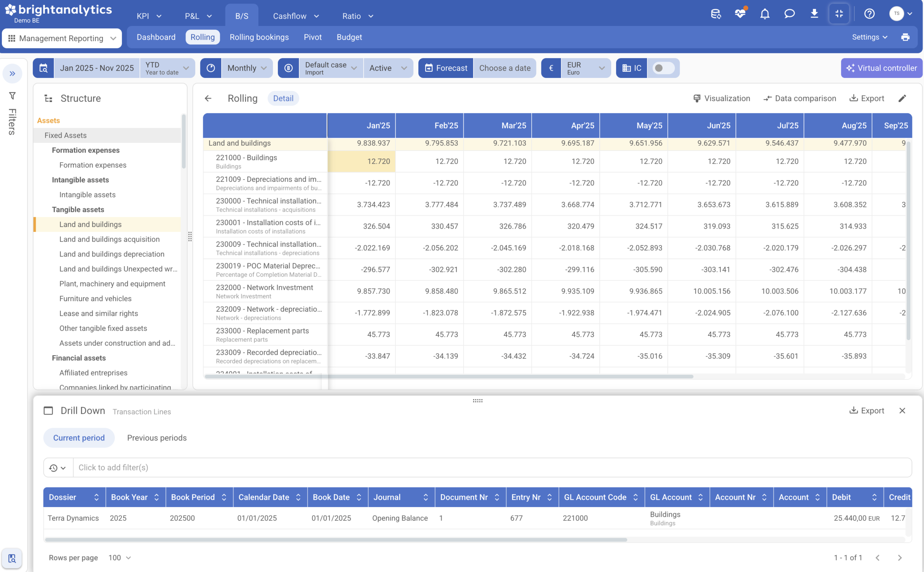This screenshot has height=572, width=924.
Task: Sort by the Entry Nr column
Action: (x=549, y=497)
